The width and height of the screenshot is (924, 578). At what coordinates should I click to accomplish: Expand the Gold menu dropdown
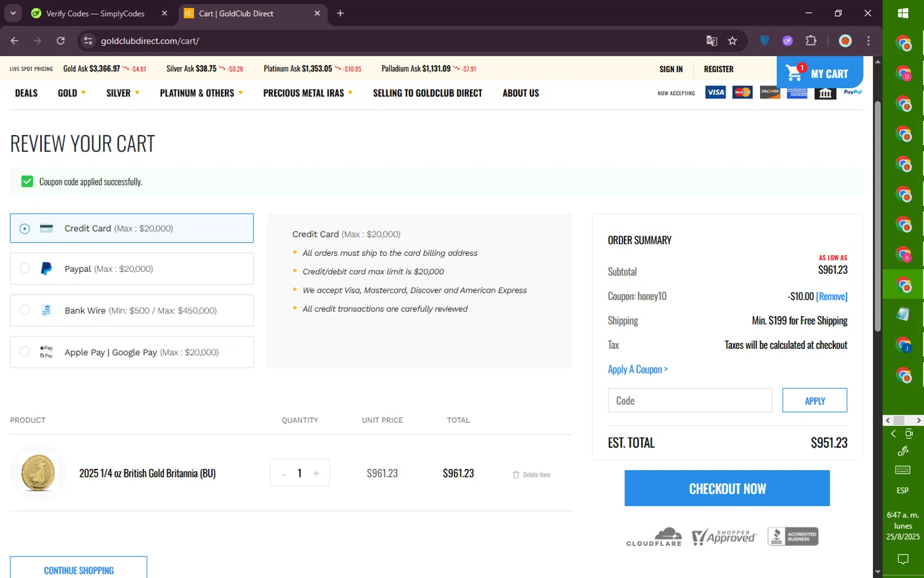71,93
